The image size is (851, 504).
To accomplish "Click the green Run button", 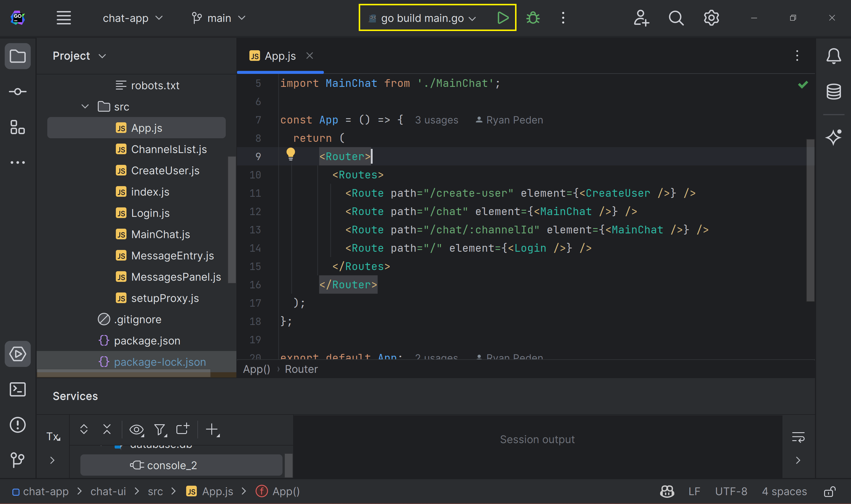I will (x=502, y=18).
